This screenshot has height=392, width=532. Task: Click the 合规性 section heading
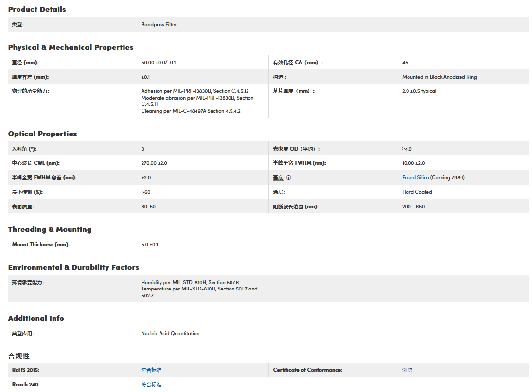pyautogui.click(x=19, y=356)
